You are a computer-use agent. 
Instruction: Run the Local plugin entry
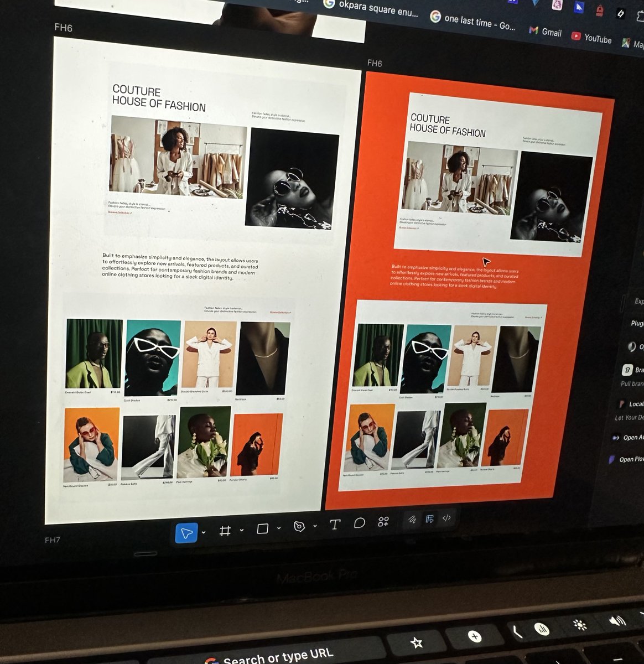pyautogui.click(x=631, y=403)
